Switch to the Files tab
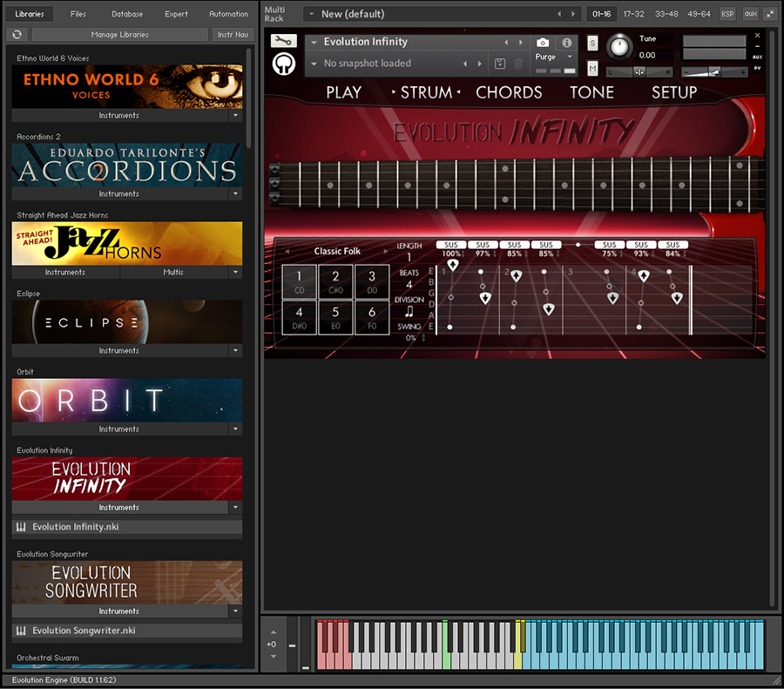 click(x=78, y=14)
